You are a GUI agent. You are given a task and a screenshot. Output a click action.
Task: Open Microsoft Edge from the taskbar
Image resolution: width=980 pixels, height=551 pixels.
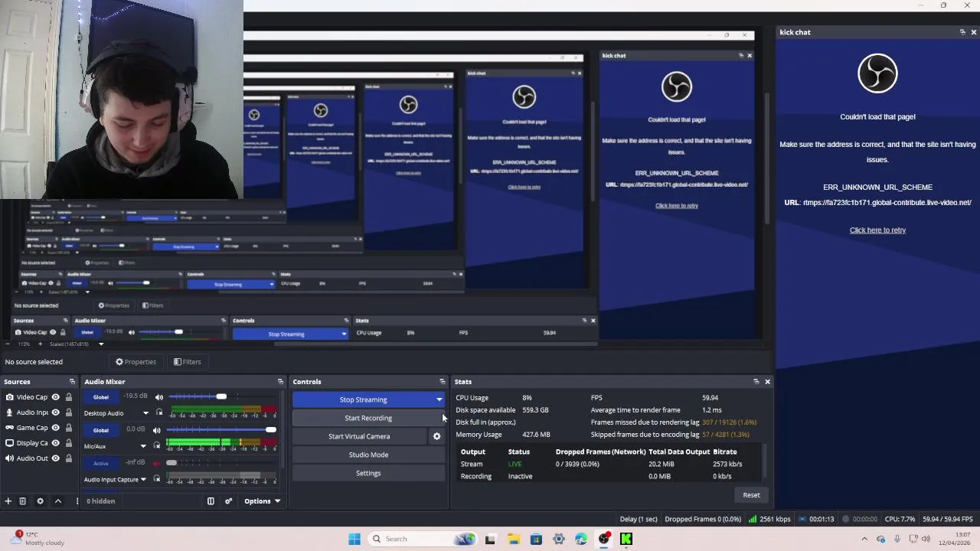(581, 539)
